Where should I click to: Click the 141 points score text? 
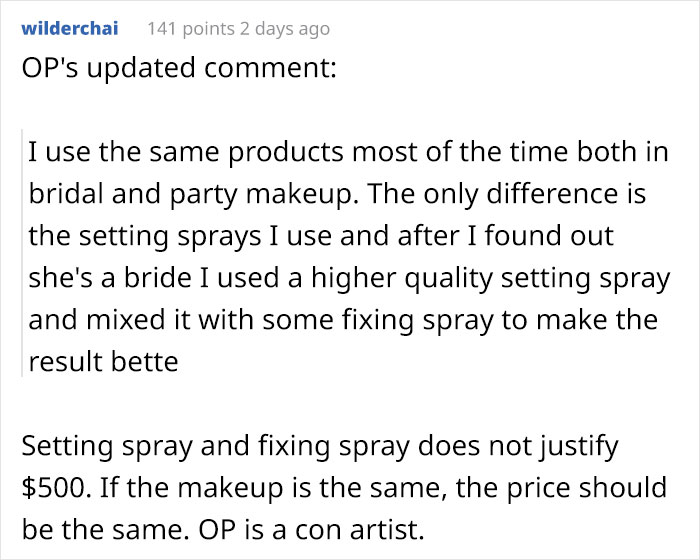click(191, 29)
